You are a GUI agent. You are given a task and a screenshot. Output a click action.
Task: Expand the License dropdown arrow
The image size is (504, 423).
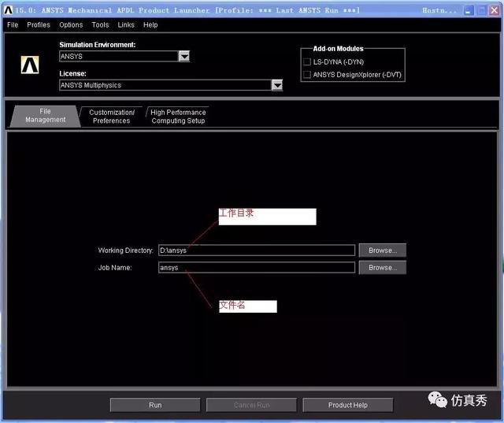(277, 85)
